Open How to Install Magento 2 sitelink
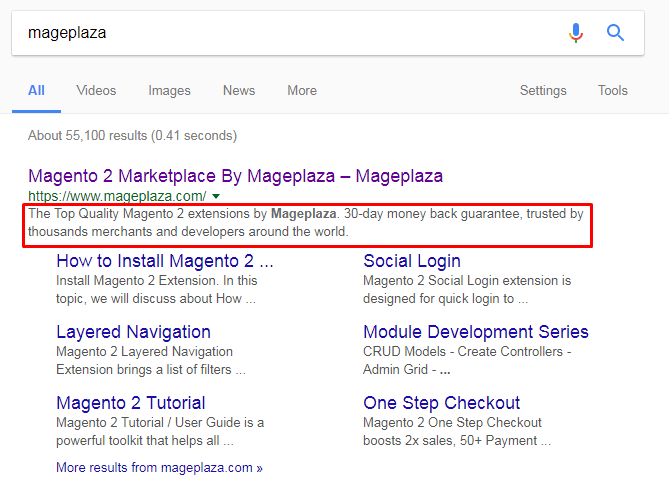This screenshot has width=669, height=494. 165,261
